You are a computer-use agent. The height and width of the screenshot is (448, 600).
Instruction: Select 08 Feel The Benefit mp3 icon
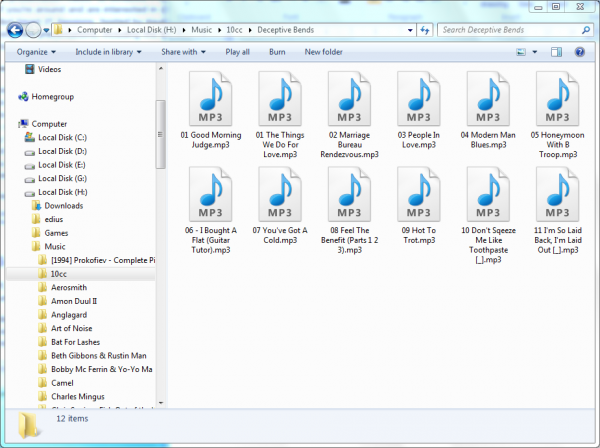pyautogui.click(x=349, y=194)
